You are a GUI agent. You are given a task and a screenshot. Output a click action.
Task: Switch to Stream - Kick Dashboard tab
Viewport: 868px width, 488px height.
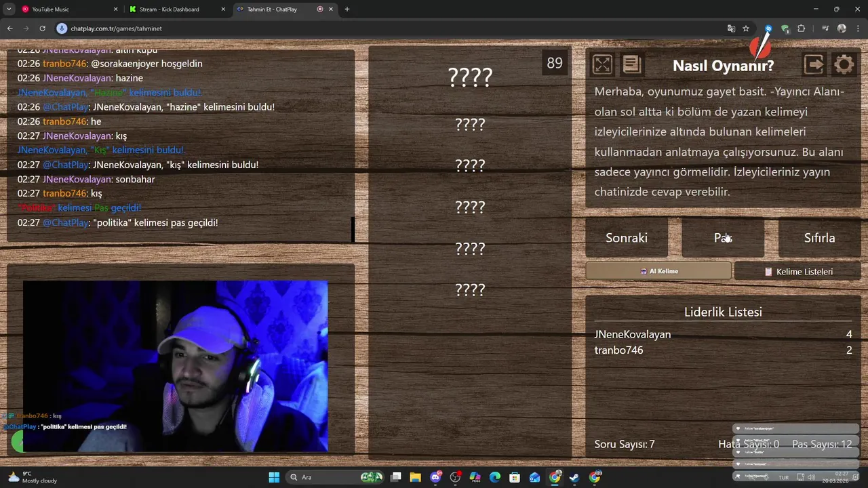coord(176,9)
